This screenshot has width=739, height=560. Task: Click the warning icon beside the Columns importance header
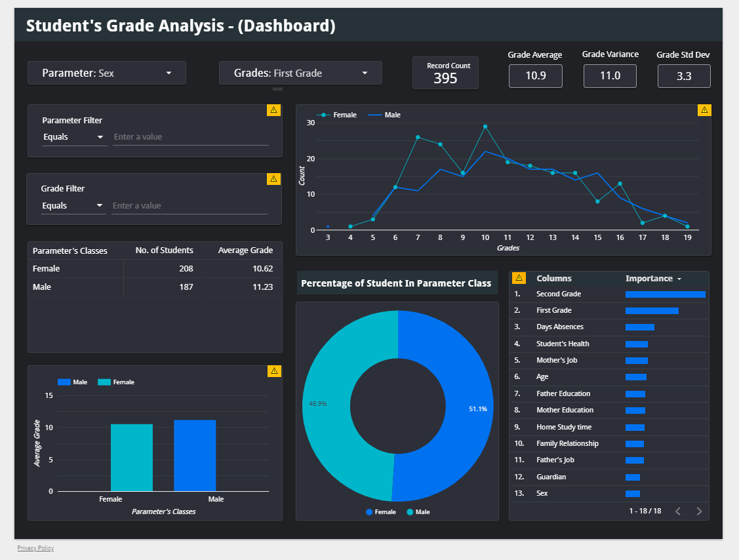click(x=520, y=277)
